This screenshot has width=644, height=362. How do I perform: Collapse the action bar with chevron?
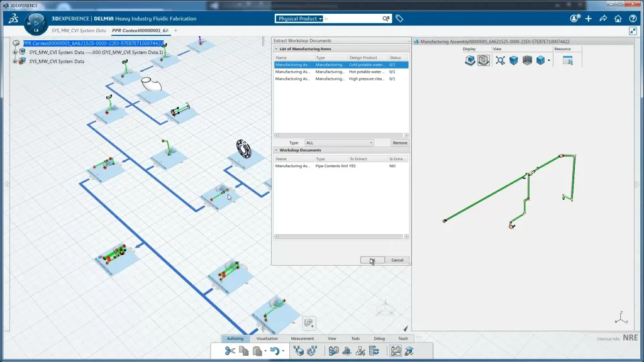click(x=419, y=339)
